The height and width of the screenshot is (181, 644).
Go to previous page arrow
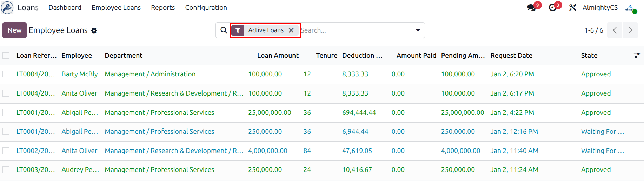[x=615, y=30]
